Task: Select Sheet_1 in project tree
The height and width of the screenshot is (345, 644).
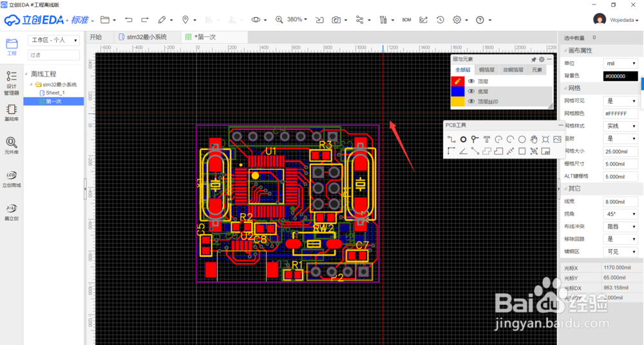Action: (x=55, y=93)
